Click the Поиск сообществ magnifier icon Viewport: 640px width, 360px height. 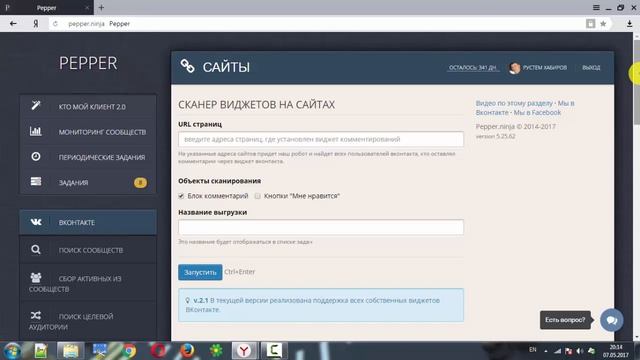(36, 249)
